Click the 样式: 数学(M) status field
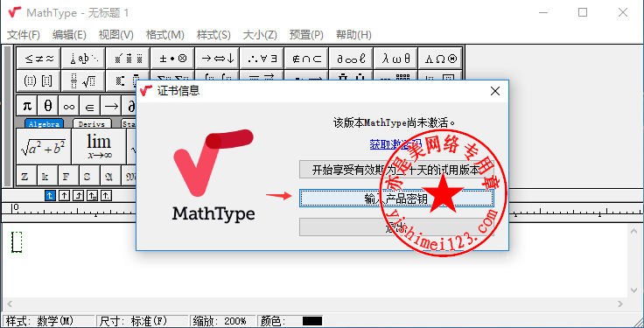This screenshot has width=644, height=328. 48,321
